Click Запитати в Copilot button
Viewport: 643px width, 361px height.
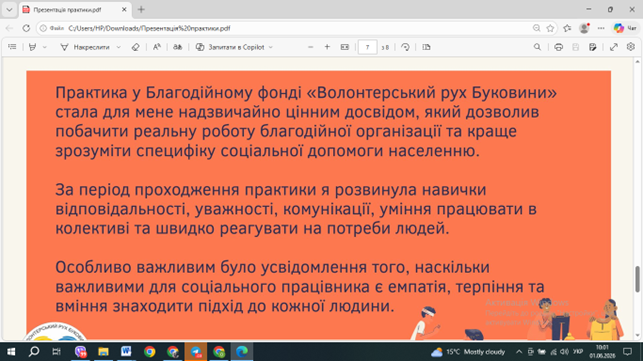pos(230,47)
